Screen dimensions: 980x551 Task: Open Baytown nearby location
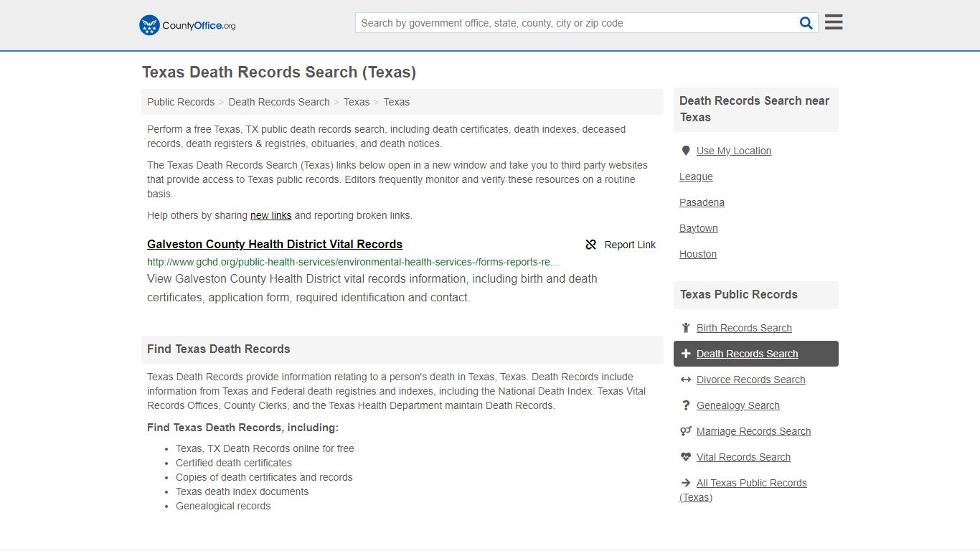pos(699,228)
